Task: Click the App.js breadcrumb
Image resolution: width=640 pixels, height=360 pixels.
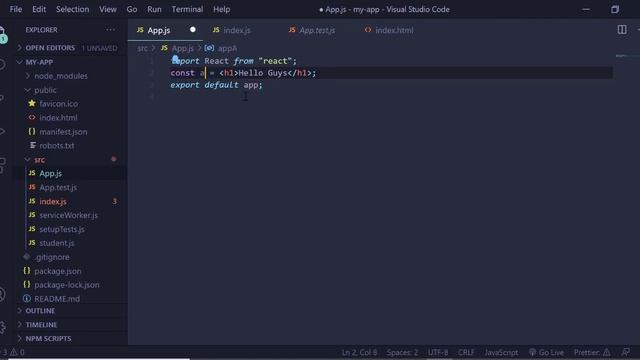Action: point(182,48)
